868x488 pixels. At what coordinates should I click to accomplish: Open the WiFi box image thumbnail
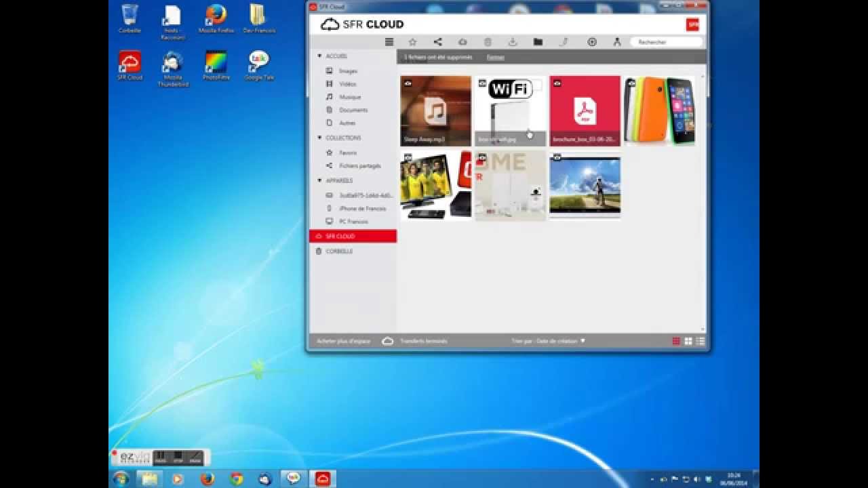pos(510,111)
